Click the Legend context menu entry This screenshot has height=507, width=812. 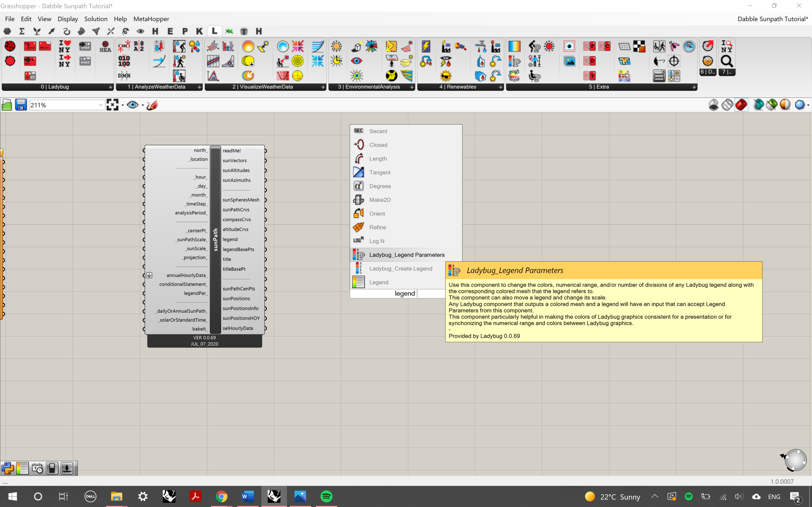(x=378, y=282)
